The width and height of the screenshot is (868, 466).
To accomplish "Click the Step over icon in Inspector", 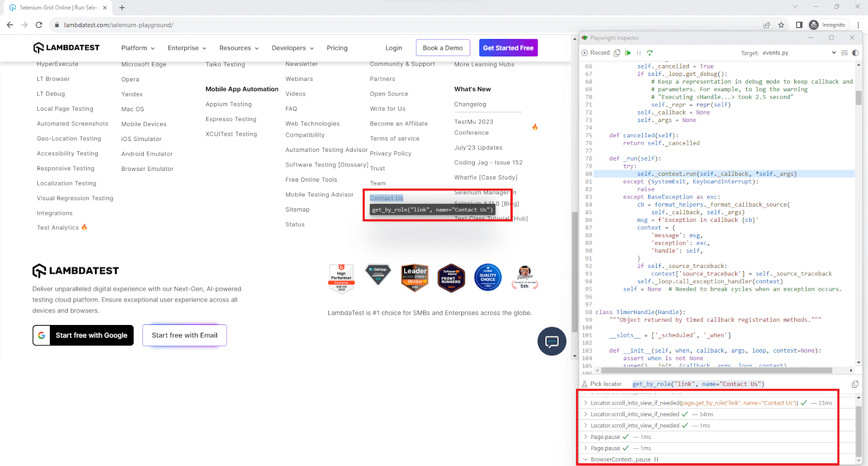I will pyautogui.click(x=649, y=53).
